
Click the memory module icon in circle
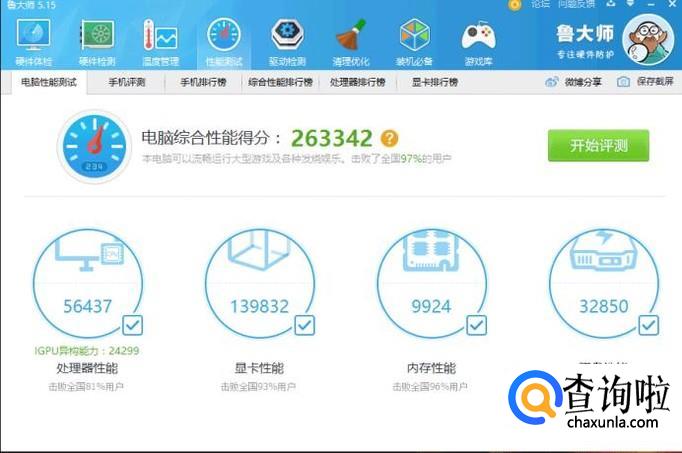(x=431, y=250)
